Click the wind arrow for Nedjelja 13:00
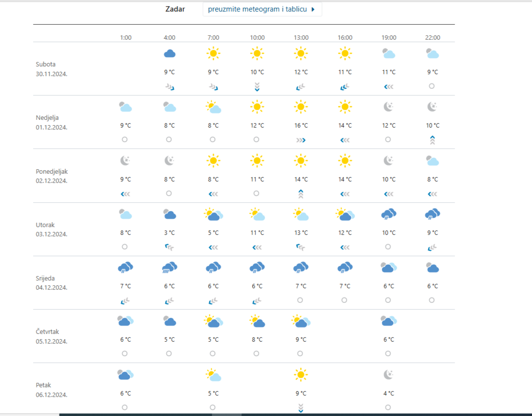 [301, 140]
